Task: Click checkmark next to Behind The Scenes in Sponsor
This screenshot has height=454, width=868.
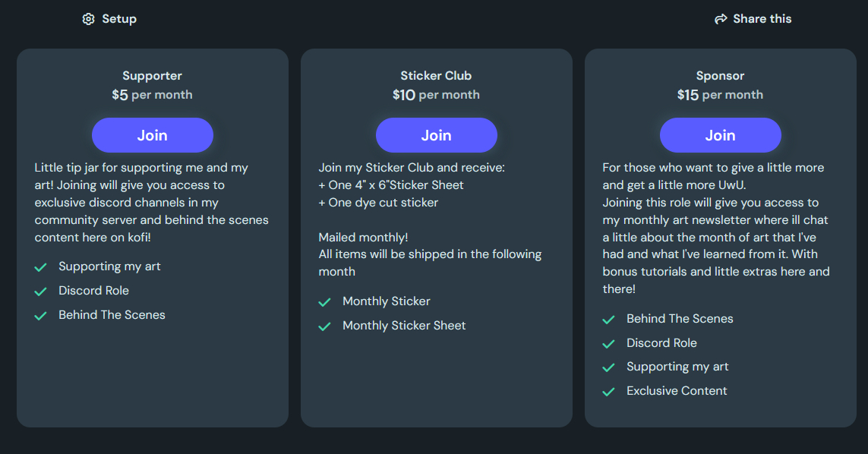Action: (x=608, y=320)
